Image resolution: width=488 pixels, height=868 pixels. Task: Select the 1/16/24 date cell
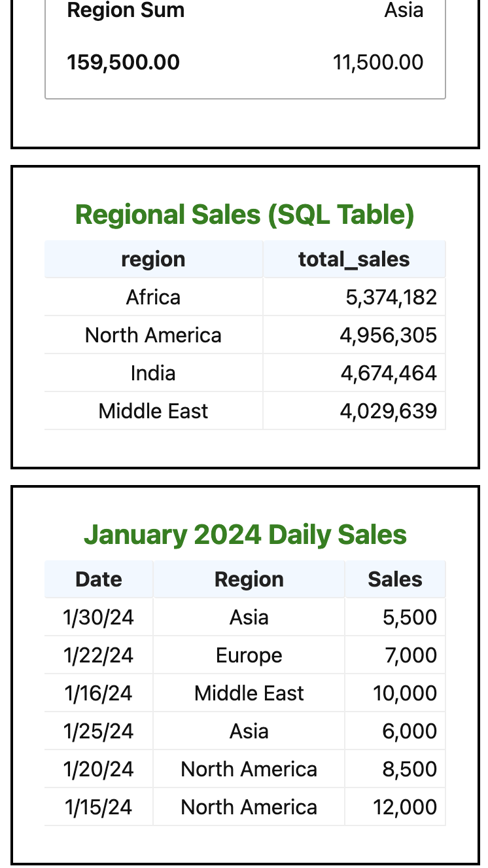99,693
